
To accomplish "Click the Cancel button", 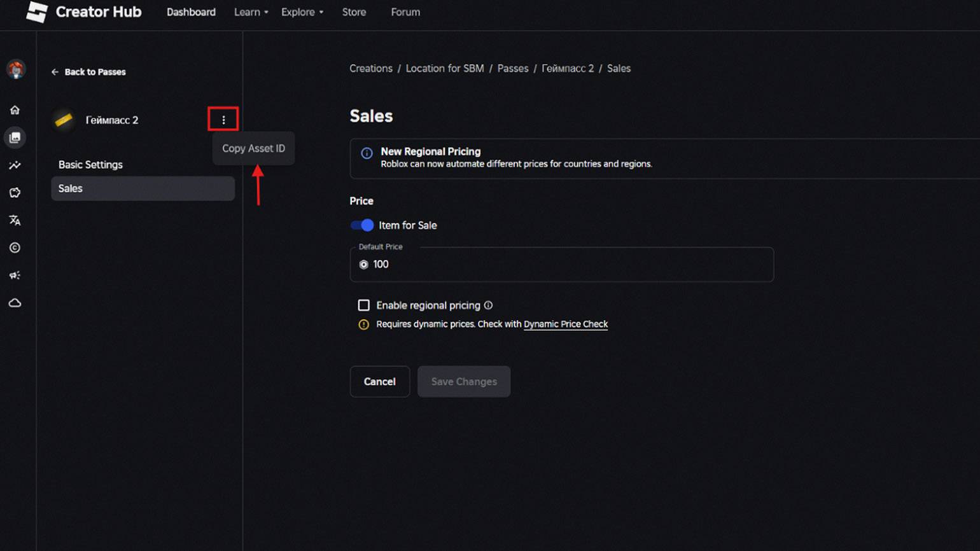I will pos(379,382).
